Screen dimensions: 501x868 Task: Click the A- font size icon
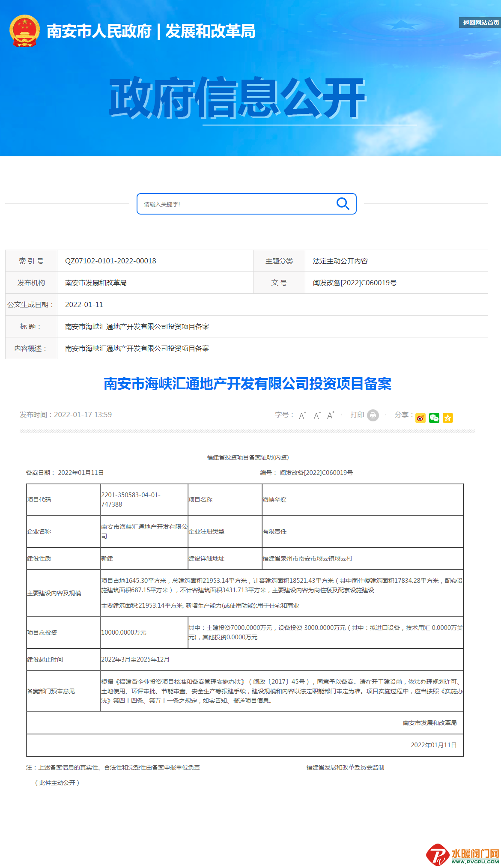point(317,415)
